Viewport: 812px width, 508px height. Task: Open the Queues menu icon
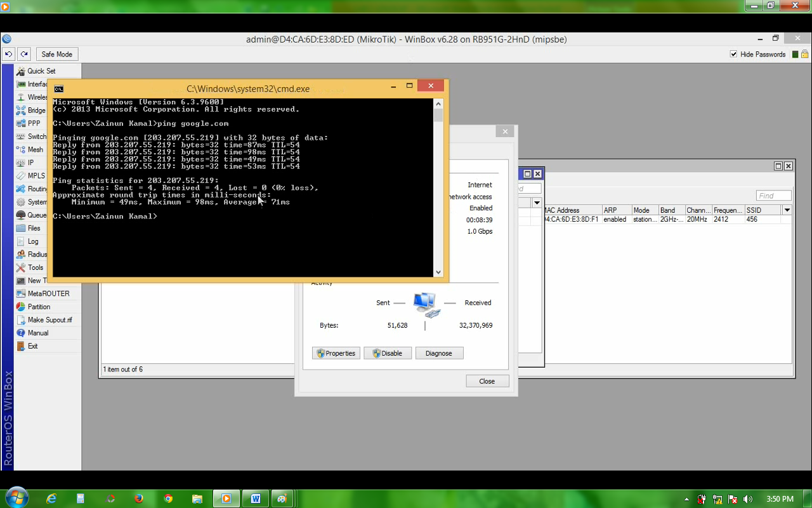21,215
